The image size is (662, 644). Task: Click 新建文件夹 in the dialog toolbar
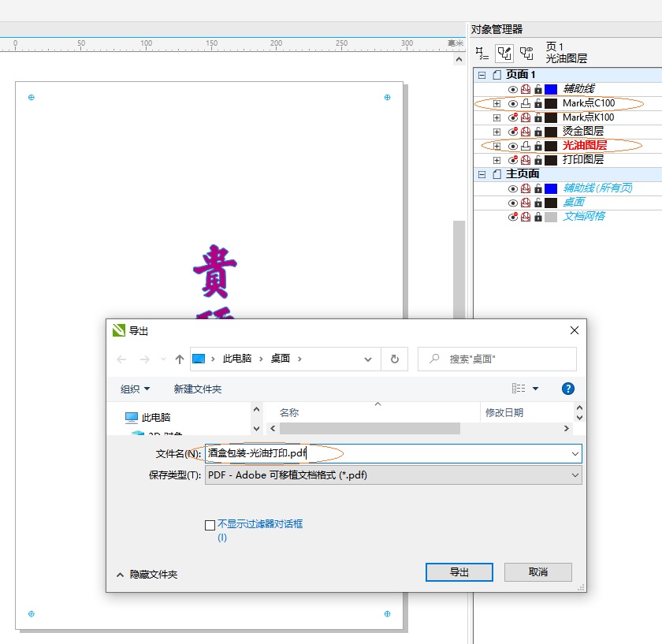pos(198,389)
